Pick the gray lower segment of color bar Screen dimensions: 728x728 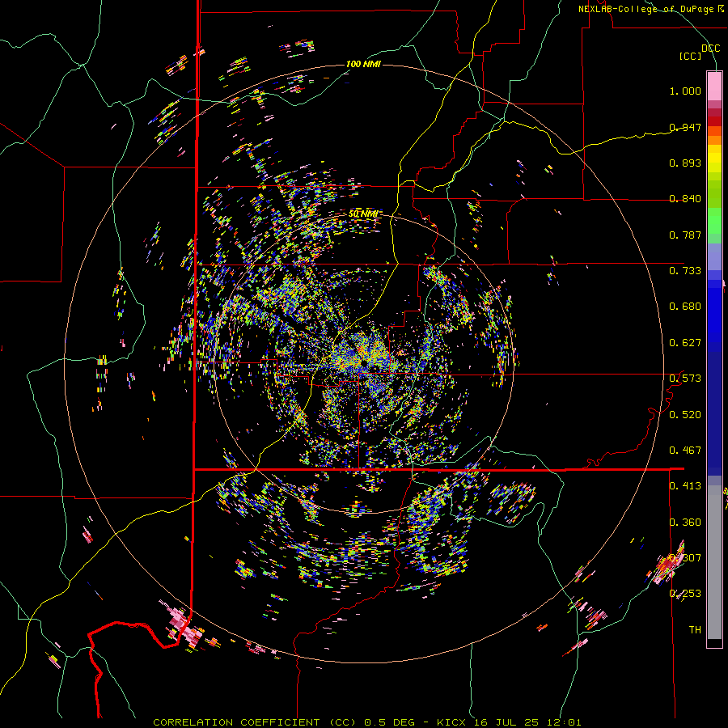click(714, 566)
